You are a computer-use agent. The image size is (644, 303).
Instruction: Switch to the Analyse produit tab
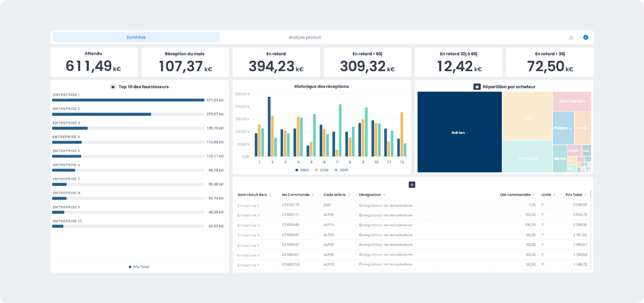coord(305,37)
